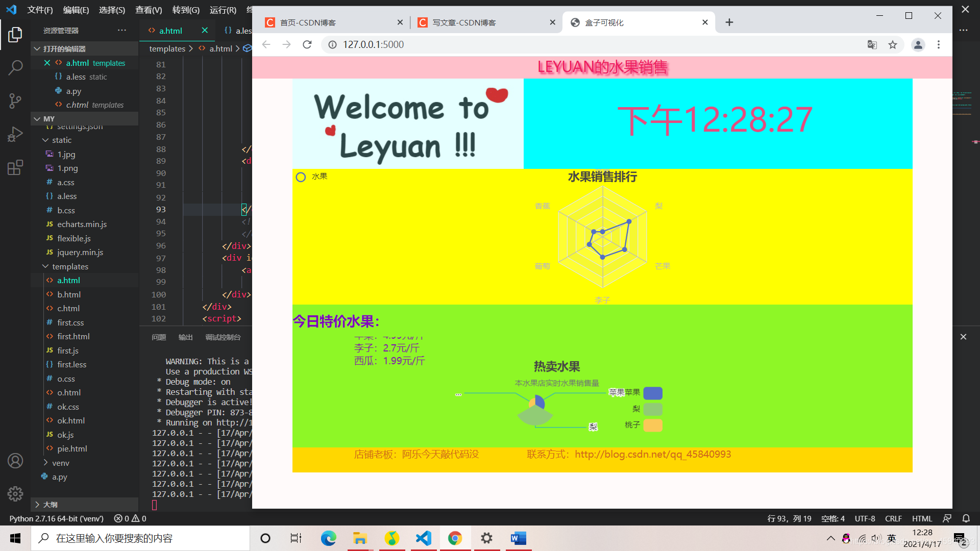Toggle the bookmark star for this page
Viewport: 980px width, 551px height.
point(892,44)
